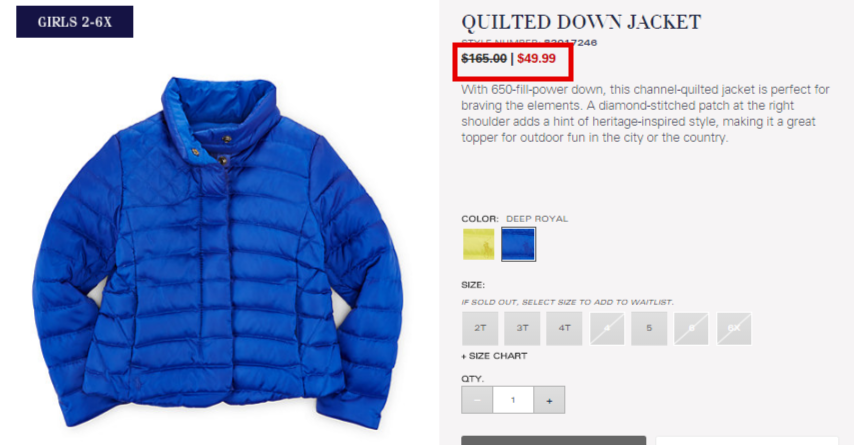Viewport: 854px width, 445px height.
Task: Click the plus quantity icon
Action: [549, 400]
